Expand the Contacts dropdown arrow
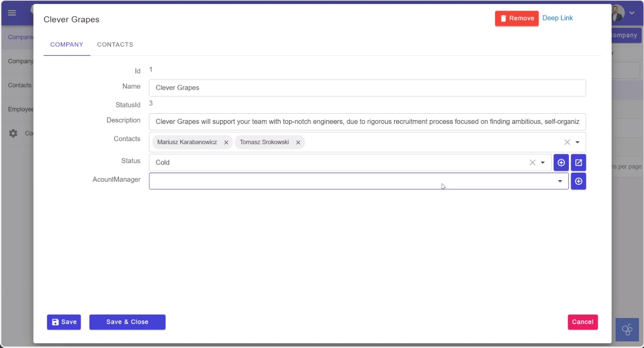The image size is (644, 348). point(577,142)
